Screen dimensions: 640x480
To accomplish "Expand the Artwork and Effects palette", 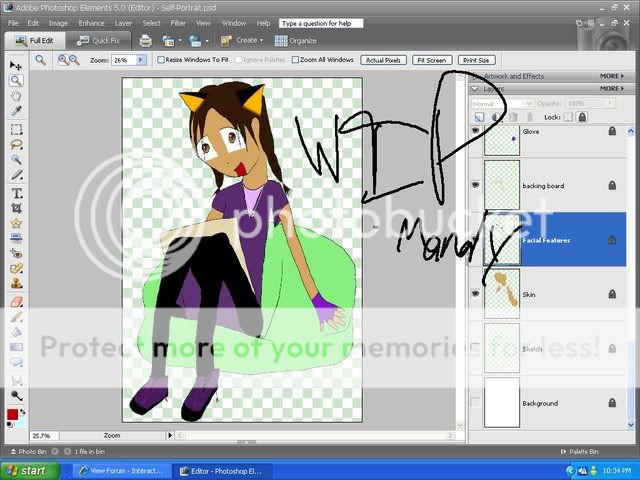I will click(x=474, y=75).
